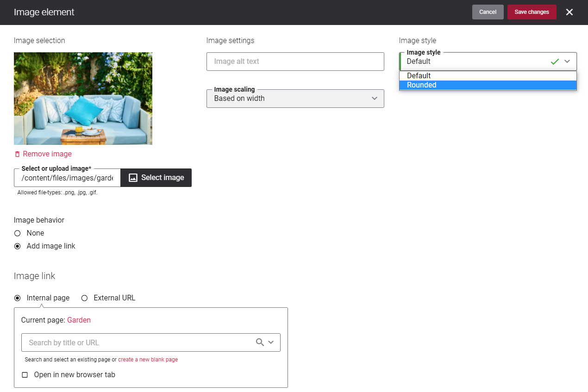Expand the page search dropdown chevron
This screenshot has width=588, height=392.
[271, 342]
